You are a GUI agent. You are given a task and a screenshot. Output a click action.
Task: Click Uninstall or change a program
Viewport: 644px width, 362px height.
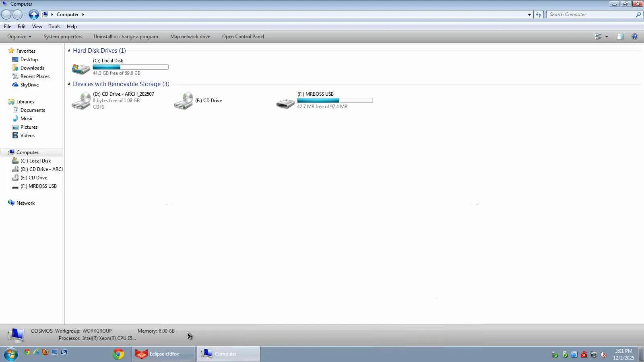pyautogui.click(x=126, y=37)
